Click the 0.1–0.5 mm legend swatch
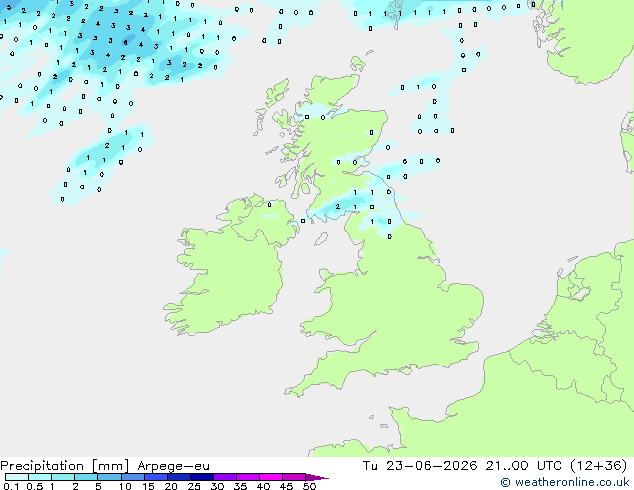The image size is (634, 490). [17, 477]
